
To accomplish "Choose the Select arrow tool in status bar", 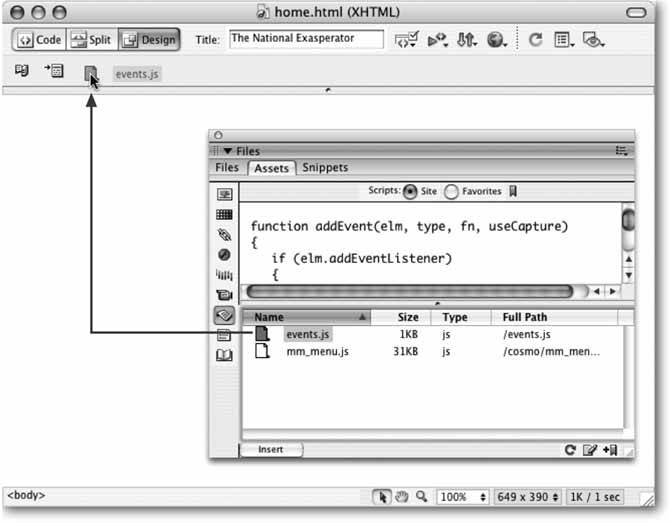I will 381,497.
